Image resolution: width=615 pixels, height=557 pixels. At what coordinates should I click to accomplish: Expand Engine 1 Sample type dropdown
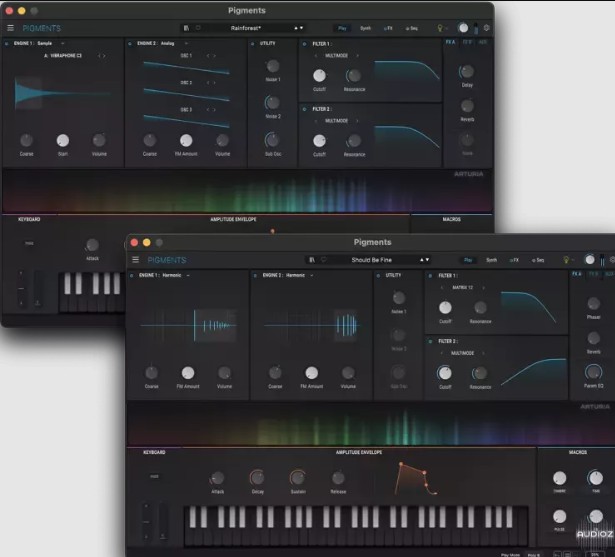63,44
